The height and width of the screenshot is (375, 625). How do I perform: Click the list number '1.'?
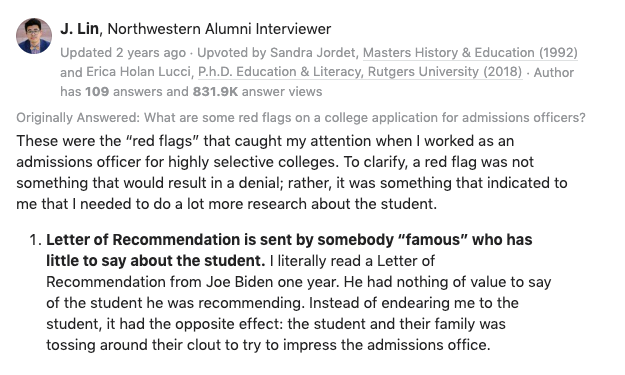[x=35, y=240]
